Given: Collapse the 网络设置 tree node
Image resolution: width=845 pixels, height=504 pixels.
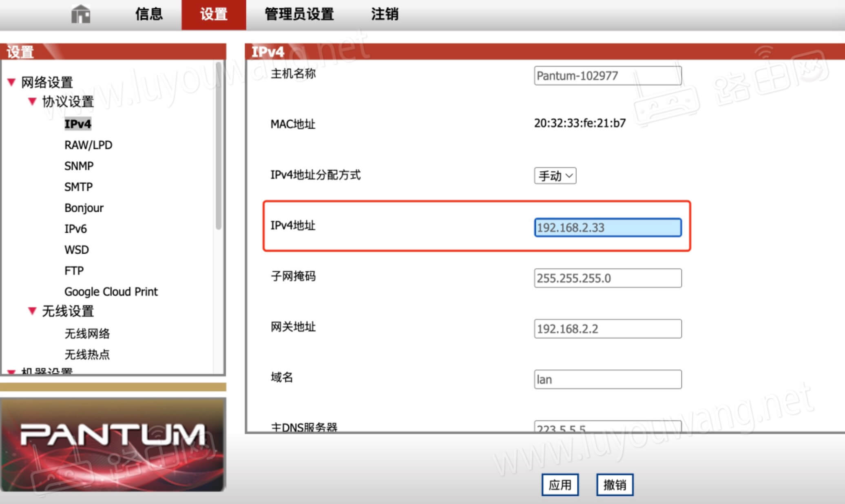Looking at the screenshot, I should click(x=11, y=82).
